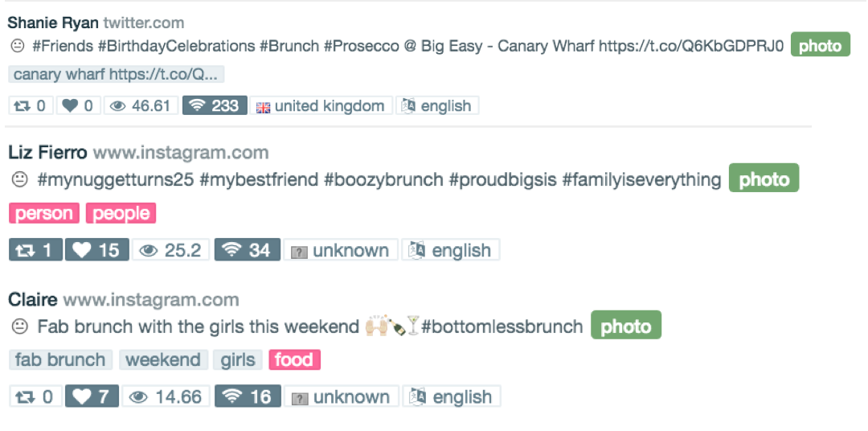Select the "fab brunch" keyword tag
Viewport: 868px width, 431px height.
(60, 359)
